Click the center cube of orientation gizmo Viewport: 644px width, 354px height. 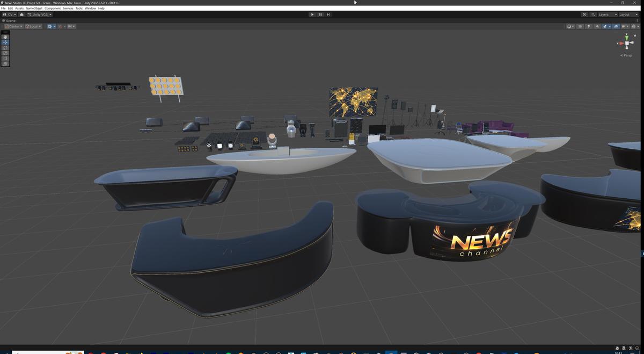[627, 43]
